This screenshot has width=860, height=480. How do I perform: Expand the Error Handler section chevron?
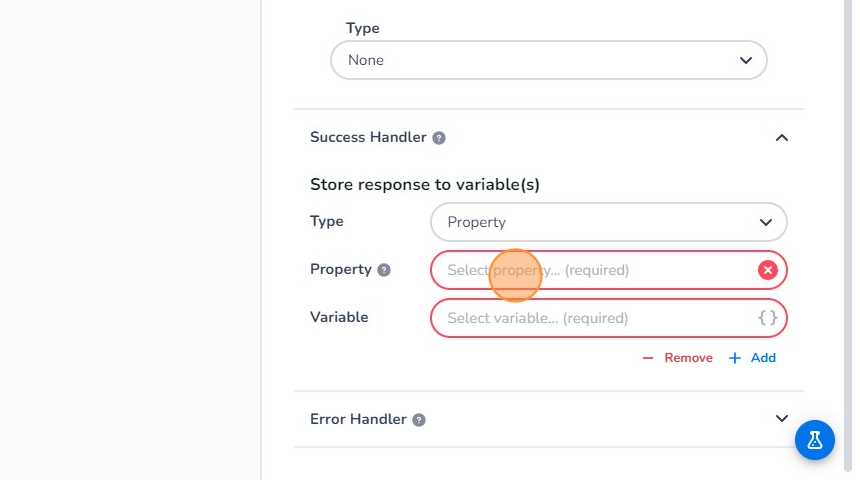tap(782, 419)
